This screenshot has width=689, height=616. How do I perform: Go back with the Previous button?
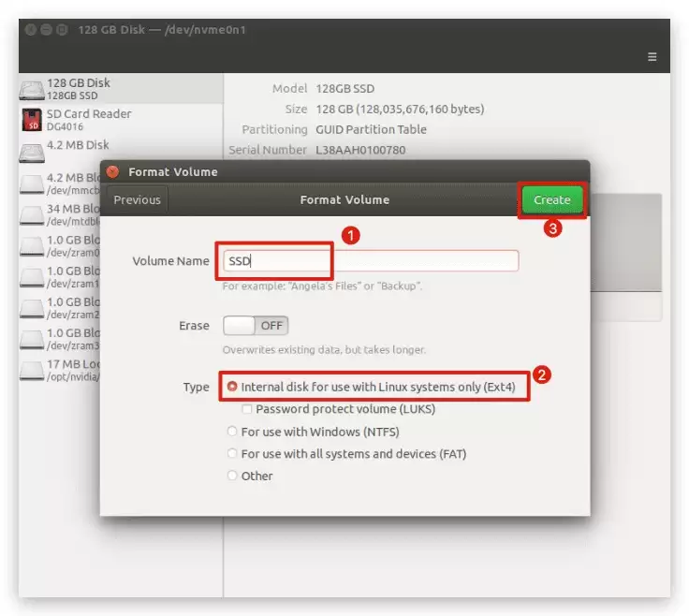coord(137,200)
